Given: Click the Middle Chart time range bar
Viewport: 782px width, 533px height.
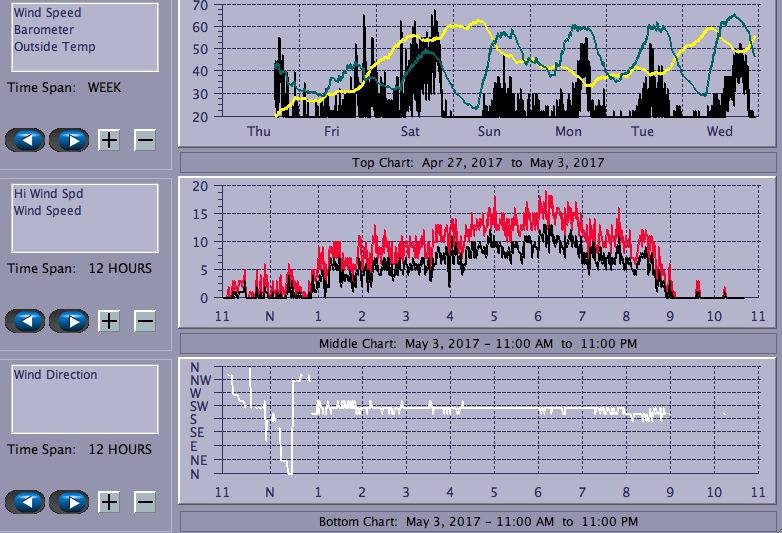Looking at the screenshot, I should pos(478,343).
